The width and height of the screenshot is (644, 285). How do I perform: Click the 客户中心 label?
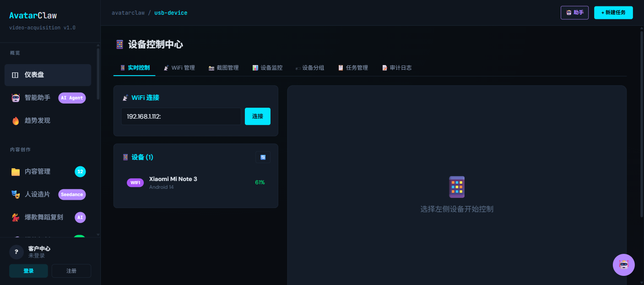[x=39, y=249]
